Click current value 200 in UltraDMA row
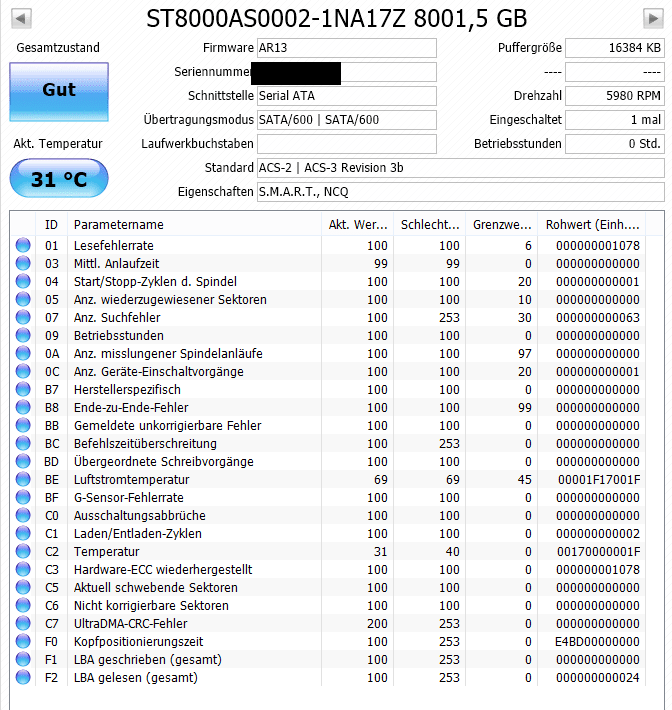The width and height of the screenshot is (672, 710). (x=377, y=624)
